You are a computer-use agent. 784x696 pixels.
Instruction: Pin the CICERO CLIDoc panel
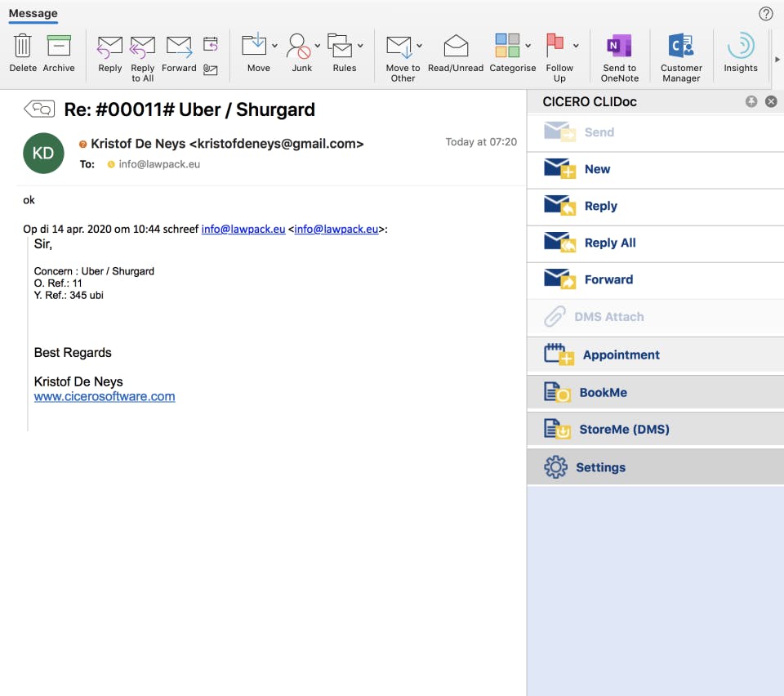(751, 101)
